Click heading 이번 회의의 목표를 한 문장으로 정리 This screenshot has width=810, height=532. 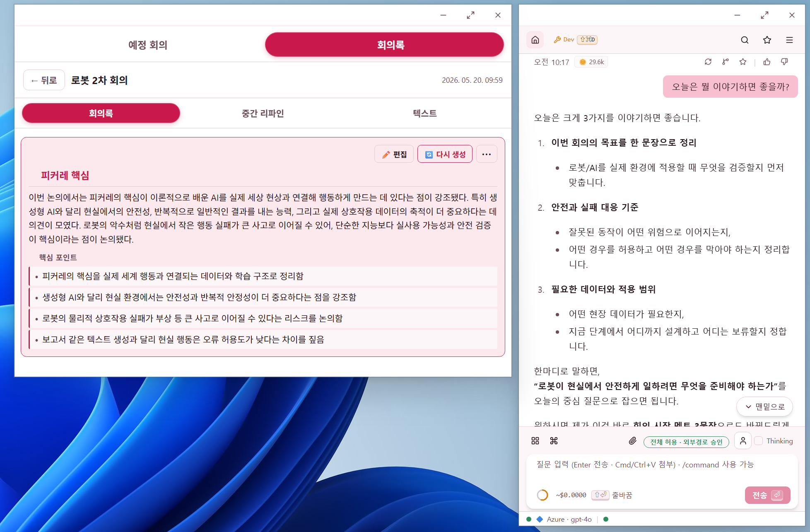(x=624, y=143)
